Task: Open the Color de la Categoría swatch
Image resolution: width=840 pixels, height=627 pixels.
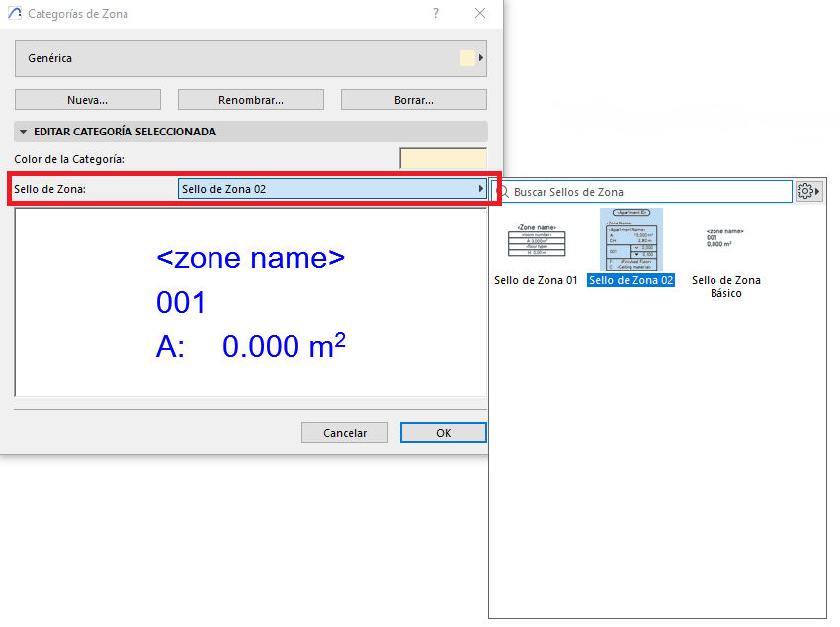Action: (x=443, y=159)
